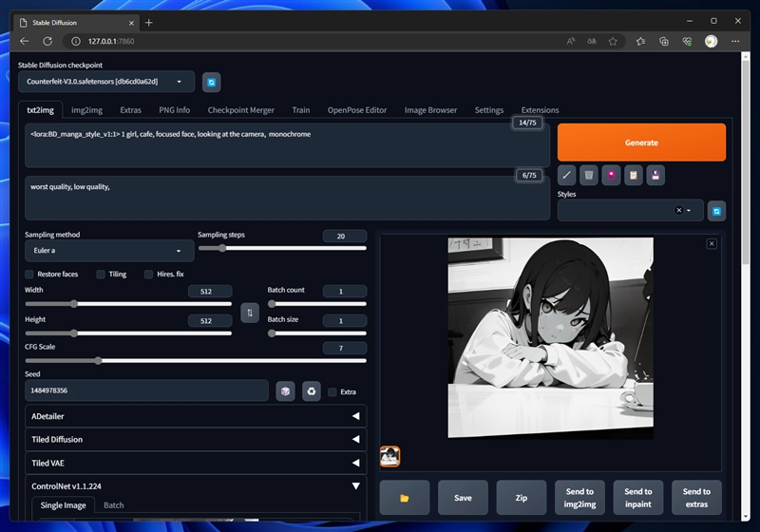Screen dimensions: 760x532
Task: Click the translate icon in address bar
Action: coord(592,41)
